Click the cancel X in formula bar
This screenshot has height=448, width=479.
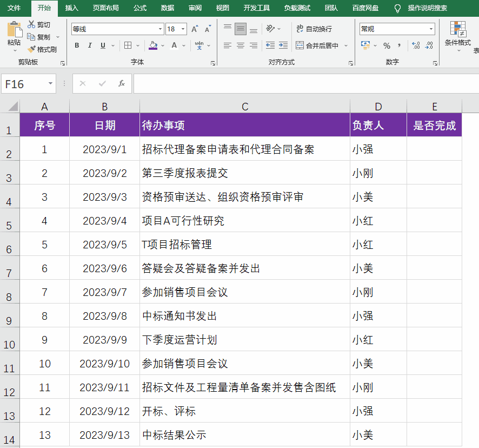point(83,83)
